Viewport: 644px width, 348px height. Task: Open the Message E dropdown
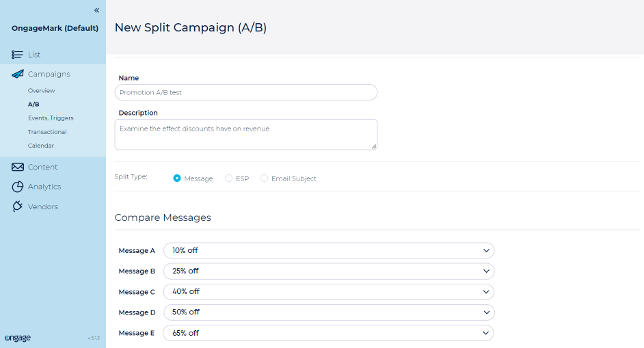[x=328, y=333]
